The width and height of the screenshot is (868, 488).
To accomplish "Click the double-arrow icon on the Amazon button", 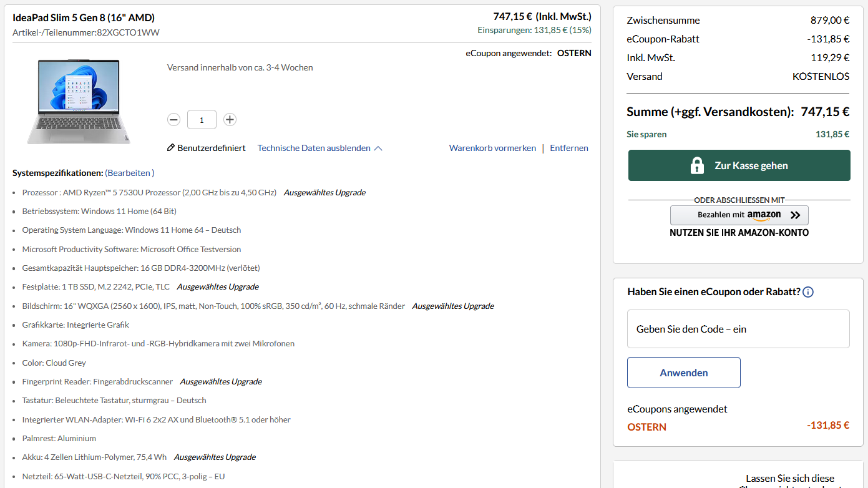I will point(795,215).
